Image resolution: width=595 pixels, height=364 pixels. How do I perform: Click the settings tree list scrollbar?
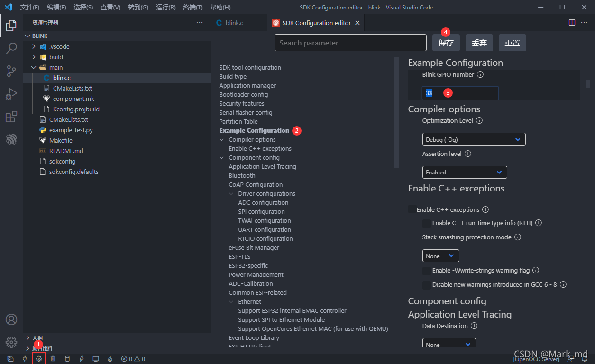click(397, 112)
